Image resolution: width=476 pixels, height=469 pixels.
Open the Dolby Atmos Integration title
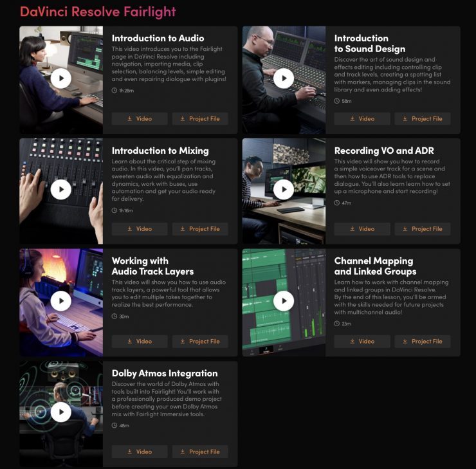[x=165, y=373]
